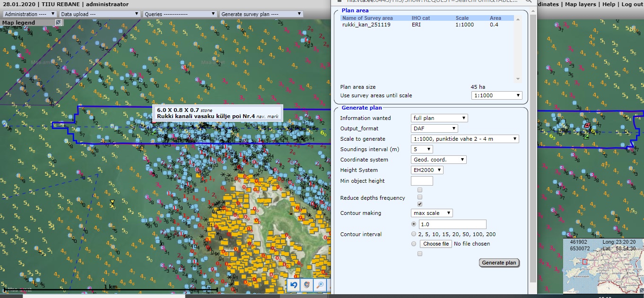Click the Min object height input field
The image size is (644, 298).
click(422, 181)
